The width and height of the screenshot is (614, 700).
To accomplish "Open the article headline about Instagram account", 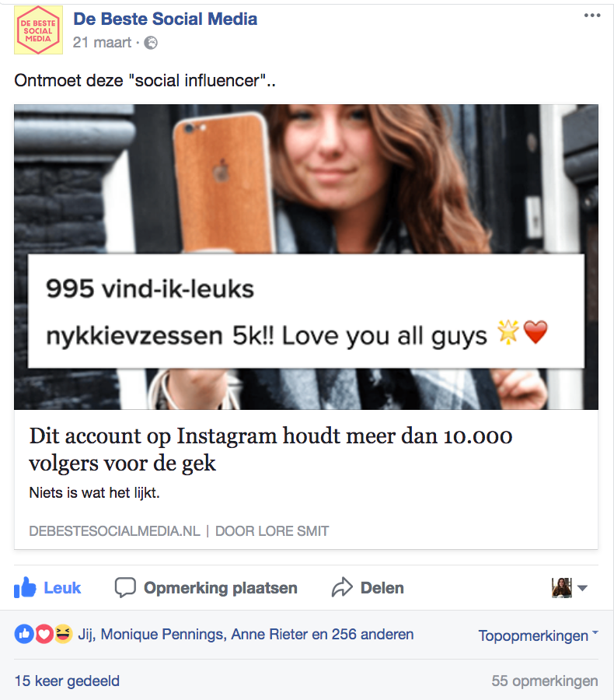I will tap(270, 449).
